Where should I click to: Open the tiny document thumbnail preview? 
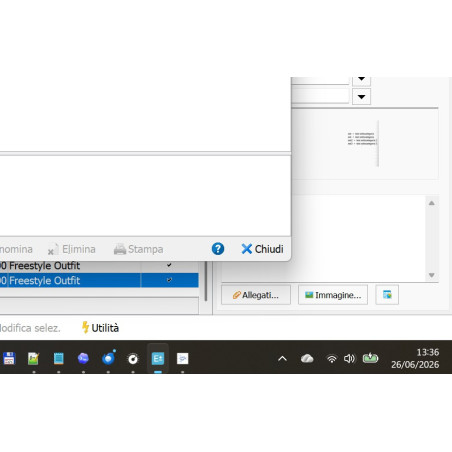363,143
